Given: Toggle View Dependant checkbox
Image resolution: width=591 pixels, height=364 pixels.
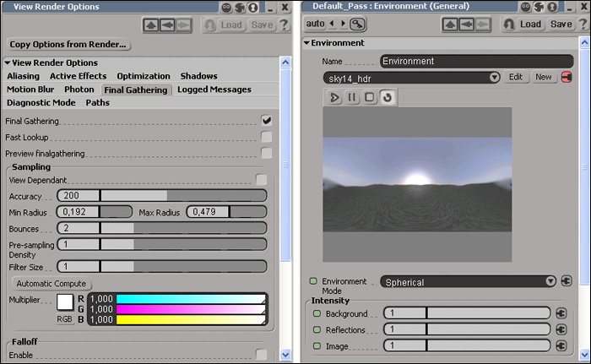Looking at the screenshot, I should click(261, 180).
